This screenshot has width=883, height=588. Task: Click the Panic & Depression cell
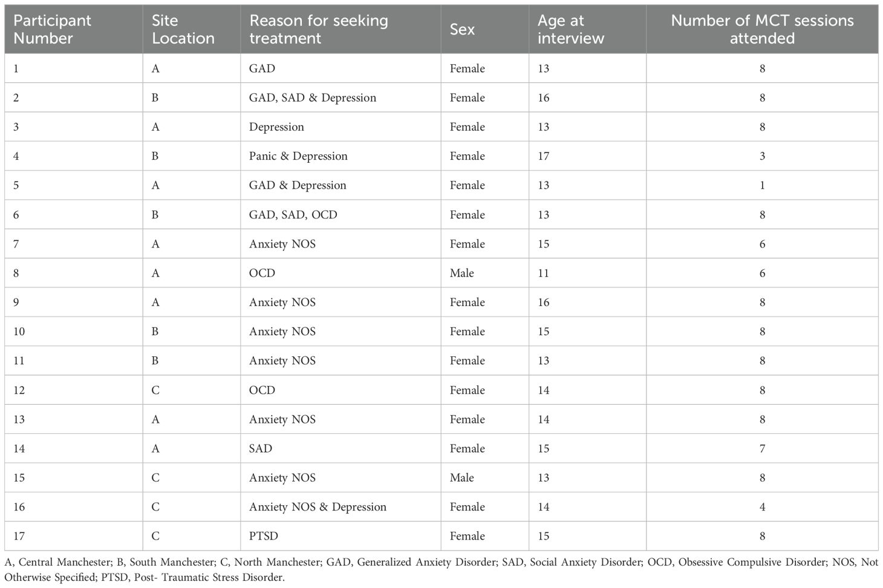[x=298, y=156]
